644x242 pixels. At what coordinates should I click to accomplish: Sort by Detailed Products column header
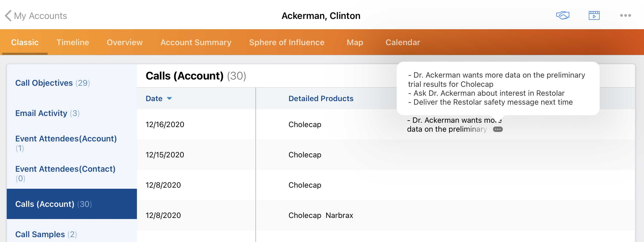pyautogui.click(x=321, y=99)
